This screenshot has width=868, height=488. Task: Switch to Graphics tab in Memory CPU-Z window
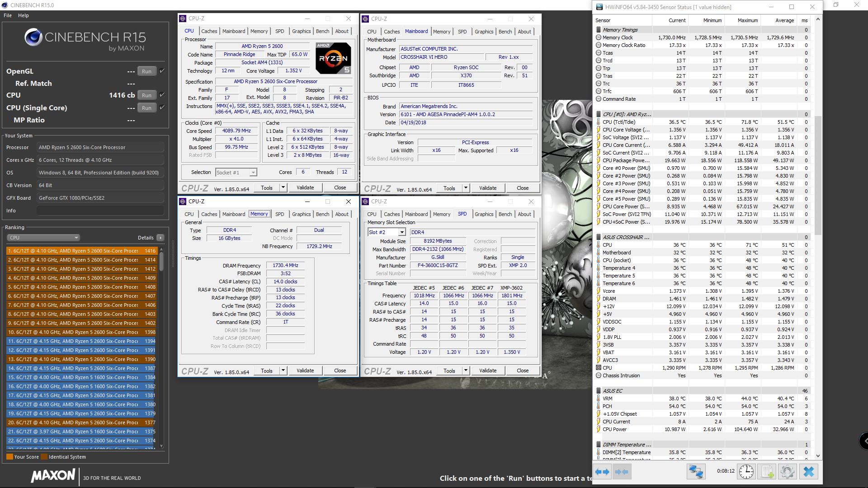[301, 214]
